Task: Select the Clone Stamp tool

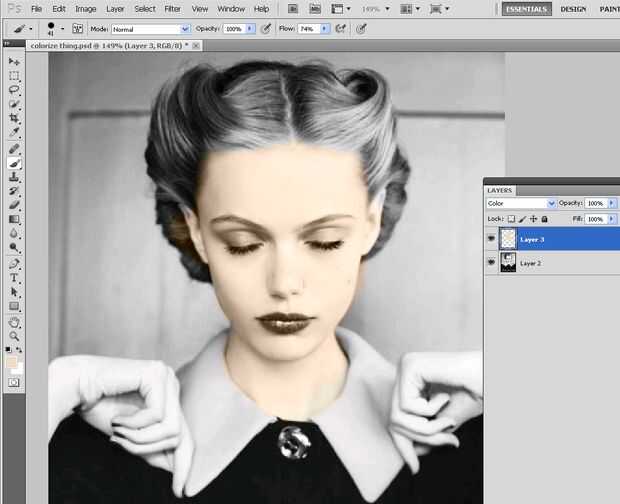Action: pos(15,176)
